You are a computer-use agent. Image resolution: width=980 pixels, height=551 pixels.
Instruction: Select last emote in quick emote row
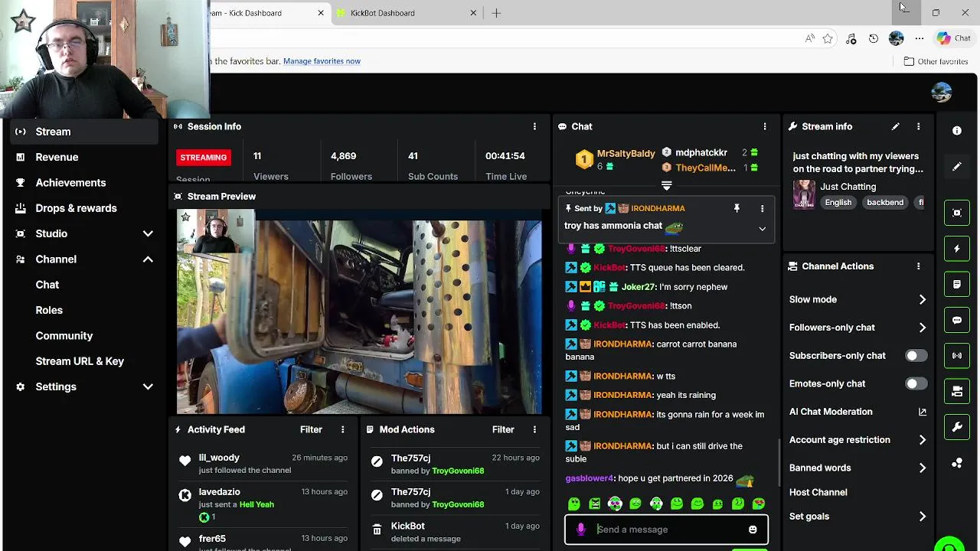point(758,504)
